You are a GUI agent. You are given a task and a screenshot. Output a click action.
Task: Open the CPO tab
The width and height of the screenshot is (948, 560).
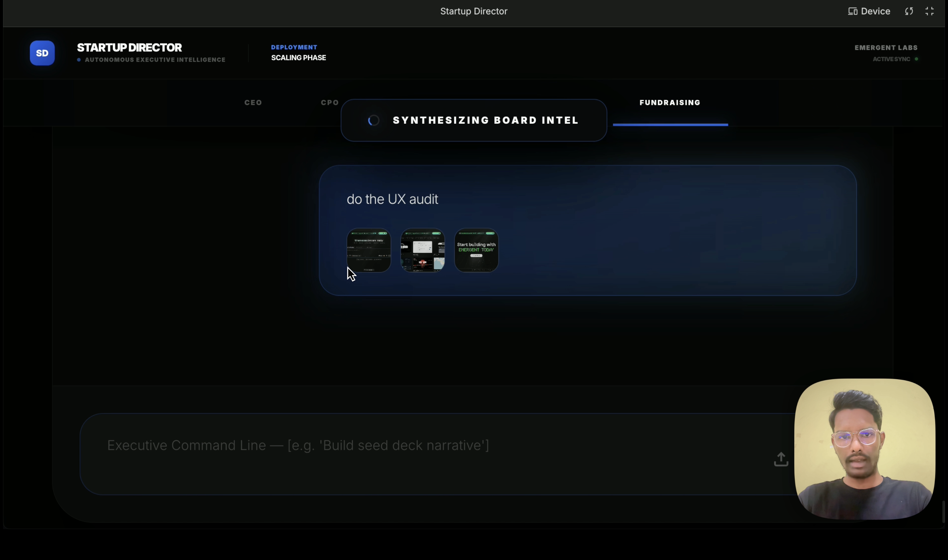(x=330, y=103)
